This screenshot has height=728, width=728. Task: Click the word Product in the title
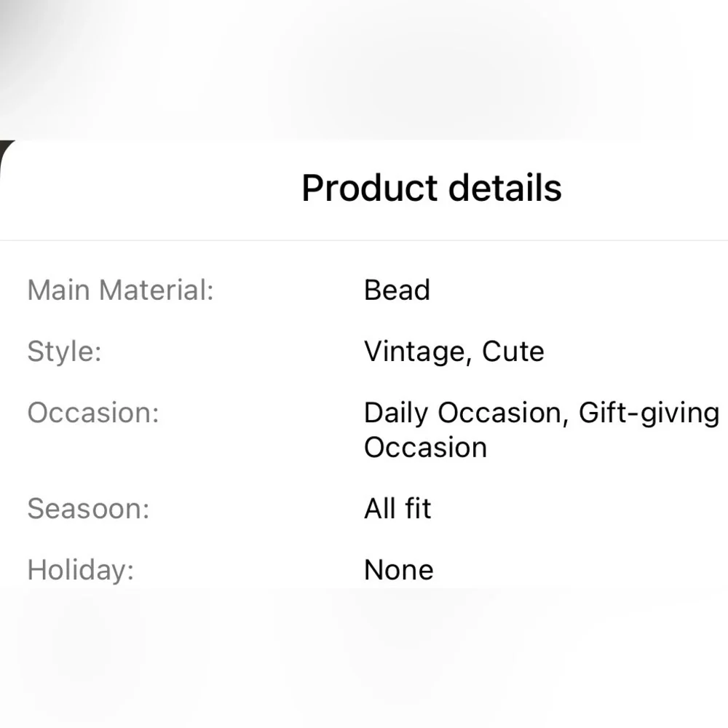(370, 188)
